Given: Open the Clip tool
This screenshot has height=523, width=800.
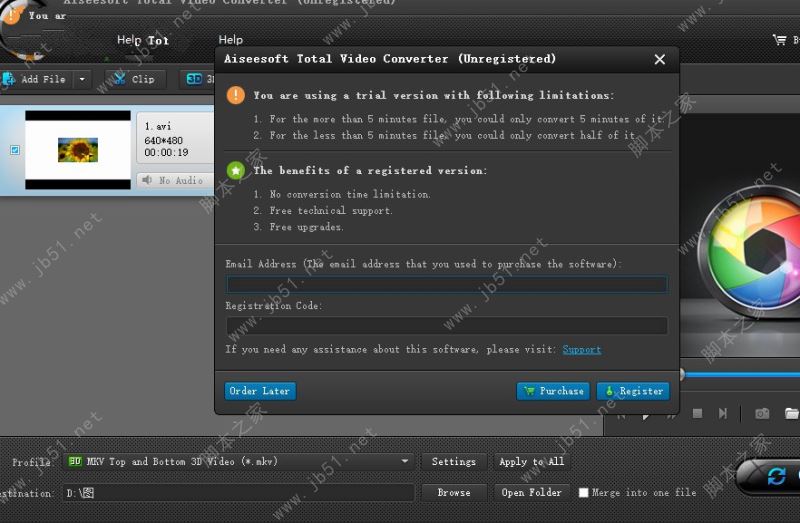Looking at the screenshot, I should pyautogui.click(x=135, y=79).
